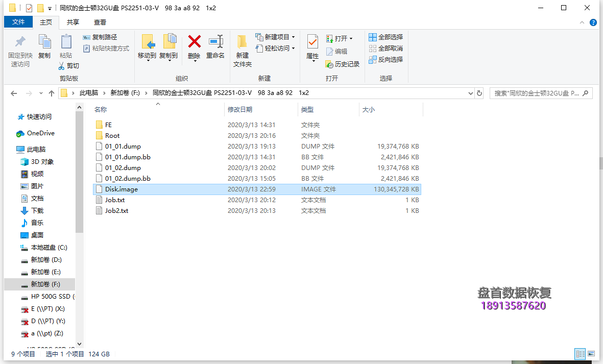Click Invert selection (反向选择)
This screenshot has height=364, width=603.
tap(386, 59)
